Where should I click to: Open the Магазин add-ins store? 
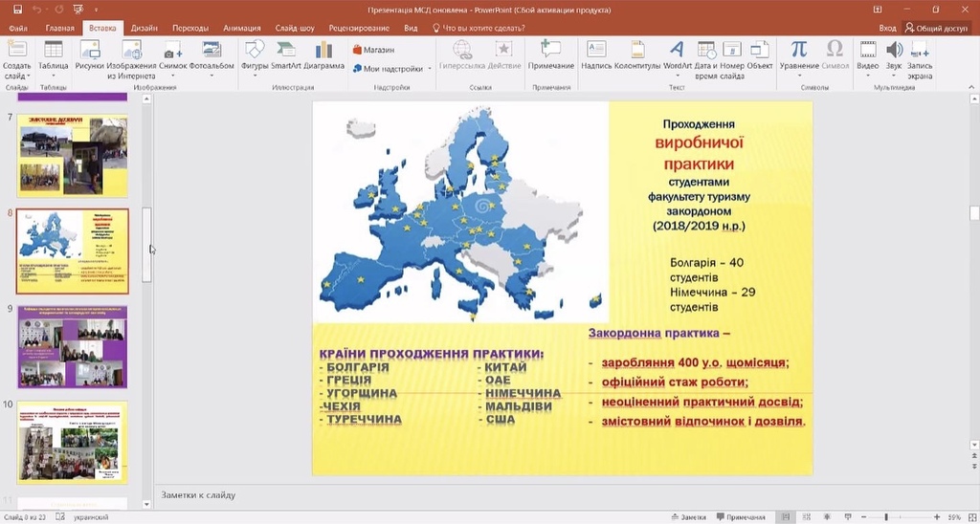[374, 50]
